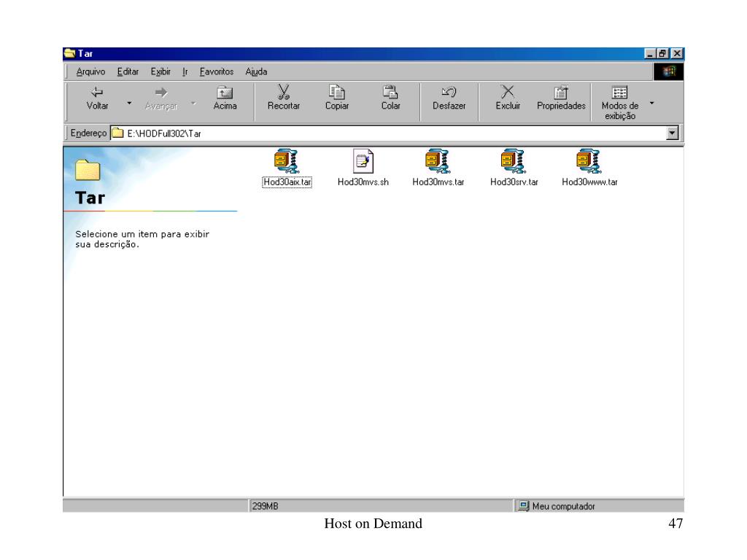Select the Hod30mvs.tar archive icon
The image size is (747, 560).
tap(438, 161)
